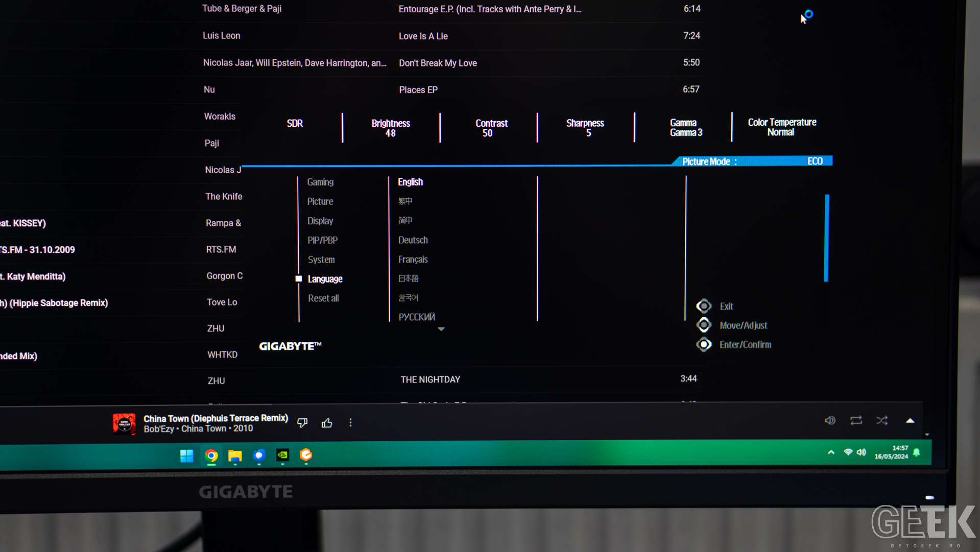Image resolution: width=980 pixels, height=552 pixels.
Task: Click the Picture Mode ECO banner
Action: [753, 162]
